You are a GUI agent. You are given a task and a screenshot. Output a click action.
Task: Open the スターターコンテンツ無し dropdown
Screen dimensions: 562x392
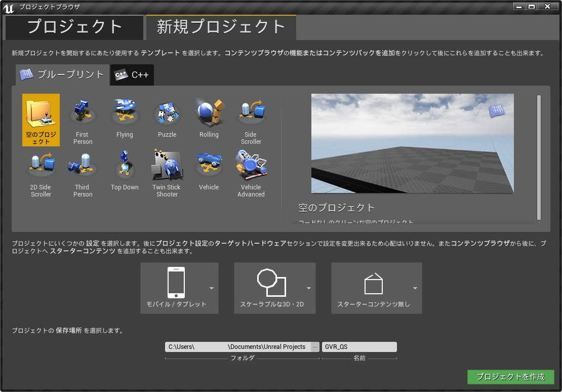(376, 288)
